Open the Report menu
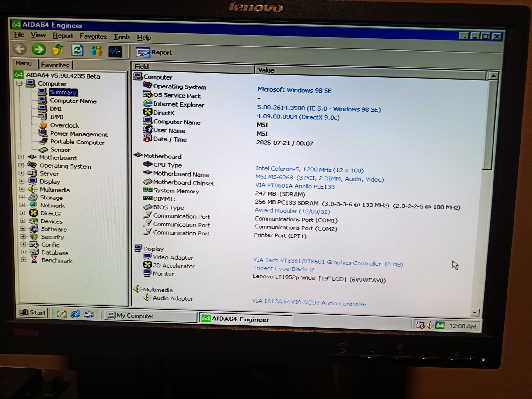 pyautogui.click(x=63, y=36)
